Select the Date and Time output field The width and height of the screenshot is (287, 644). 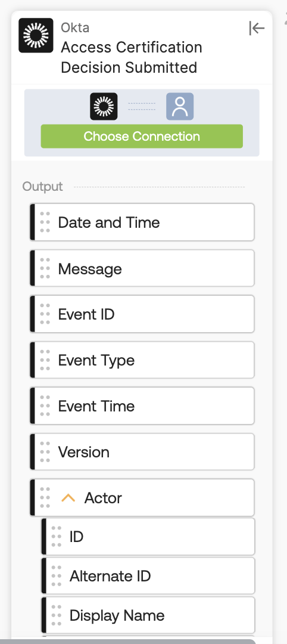pyautogui.click(x=142, y=222)
